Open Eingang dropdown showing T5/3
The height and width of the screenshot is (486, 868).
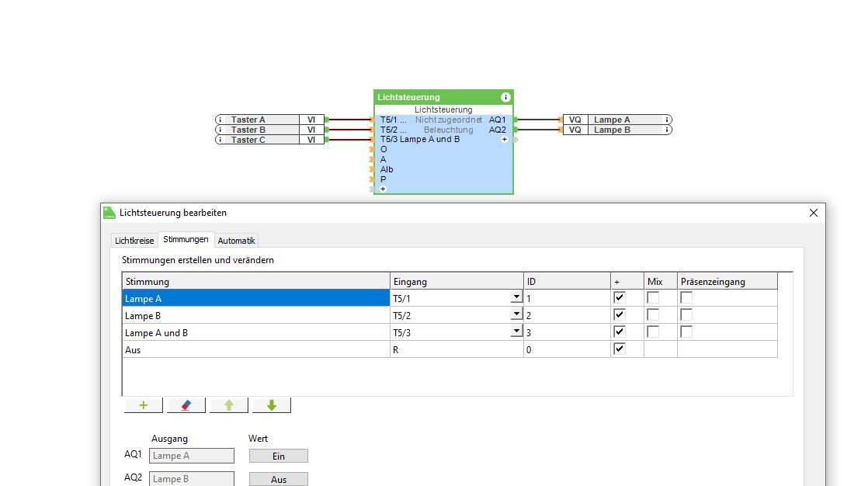point(516,332)
